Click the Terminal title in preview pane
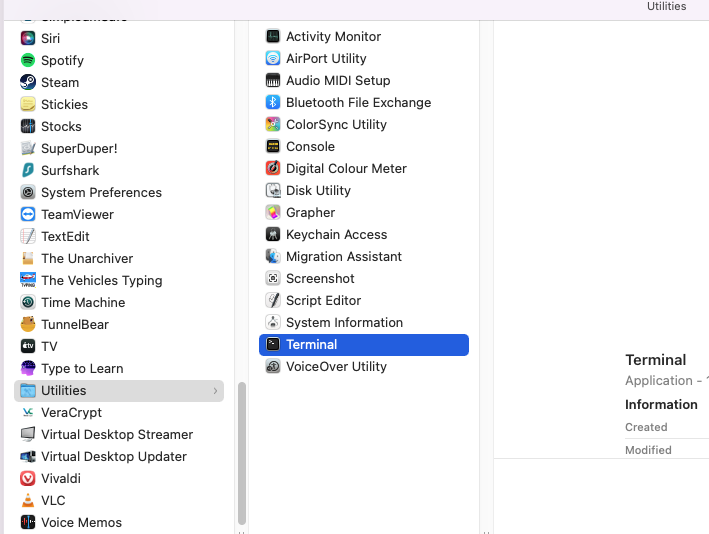This screenshot has height=534, width=709. coord(656,360)
